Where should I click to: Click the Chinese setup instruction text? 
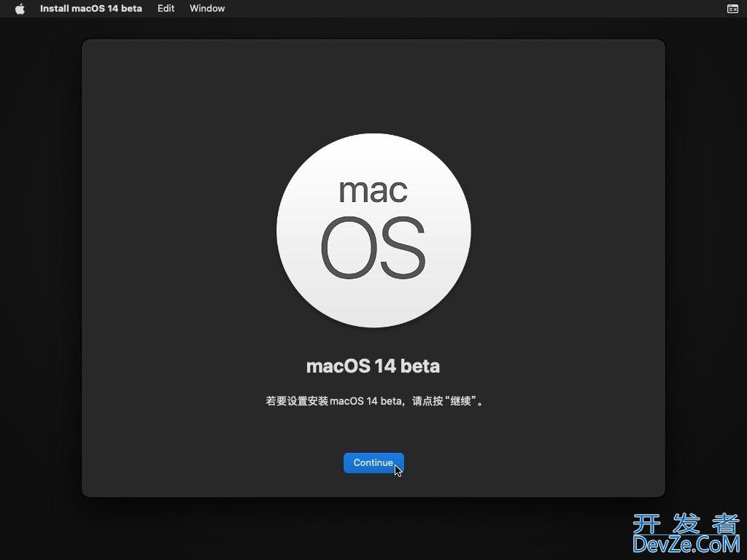pos(374,401)
